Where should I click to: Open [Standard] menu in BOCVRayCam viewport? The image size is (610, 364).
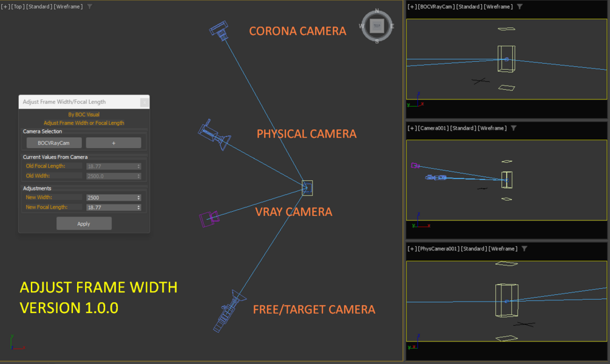click(470, 7)
